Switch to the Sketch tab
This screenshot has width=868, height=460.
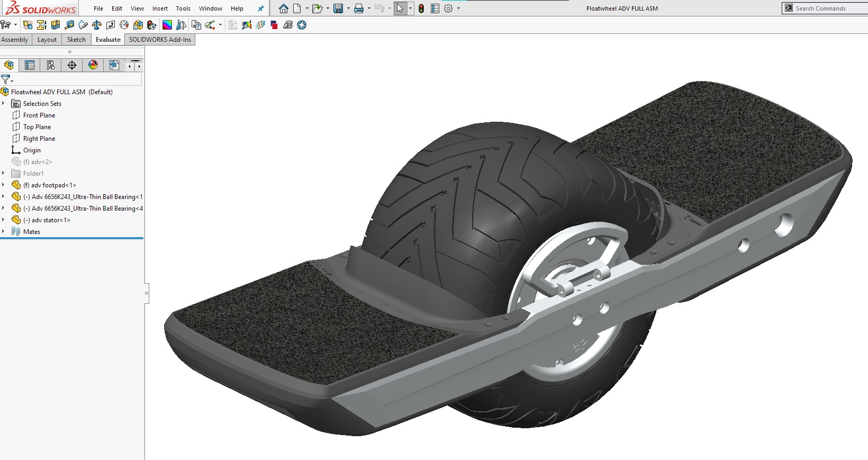tap(76, 40)
